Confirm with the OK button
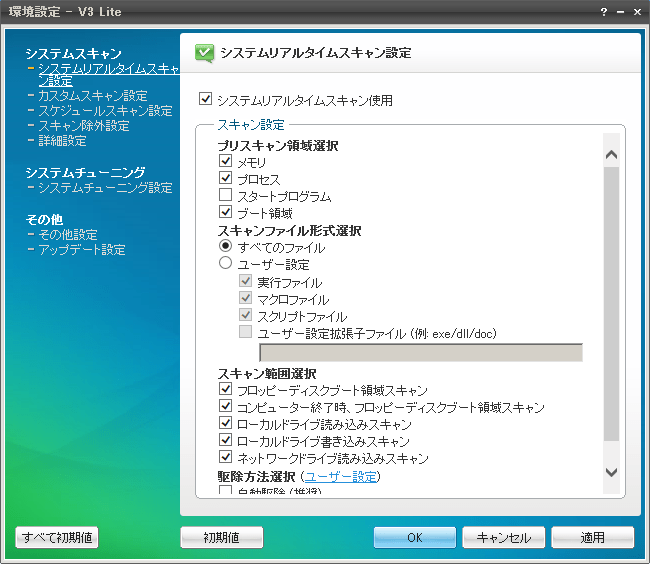 coord(415,537)
